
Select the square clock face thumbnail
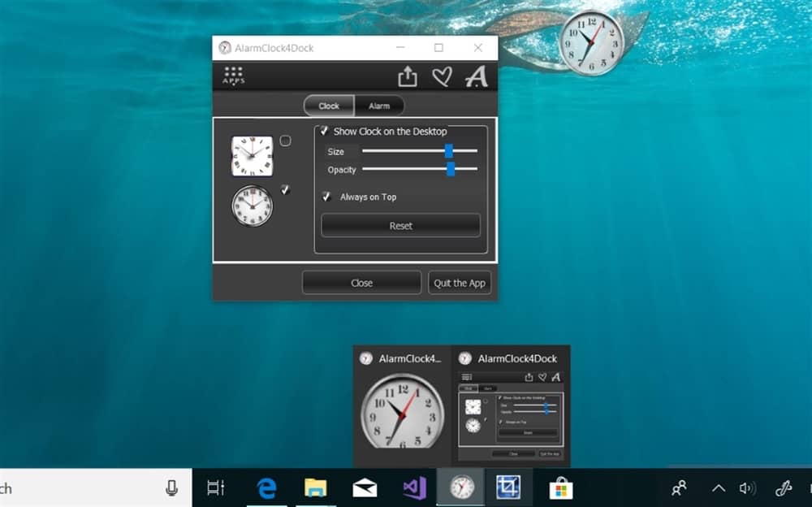tap(253, 156)
